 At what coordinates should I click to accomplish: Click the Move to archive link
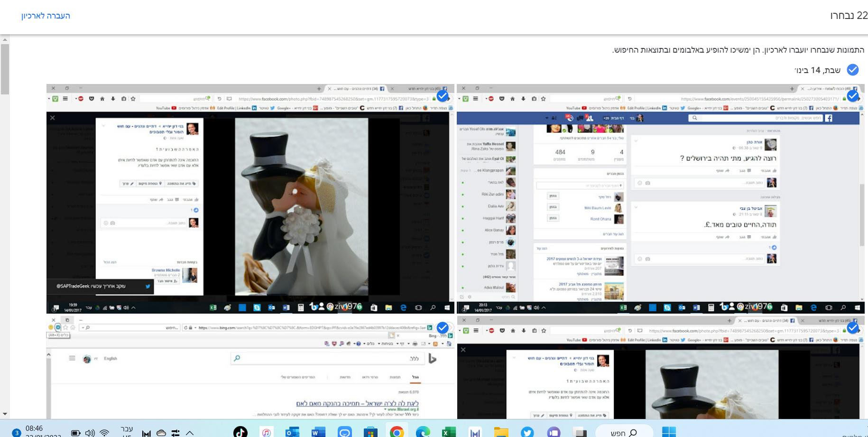(x=46, y=16)
